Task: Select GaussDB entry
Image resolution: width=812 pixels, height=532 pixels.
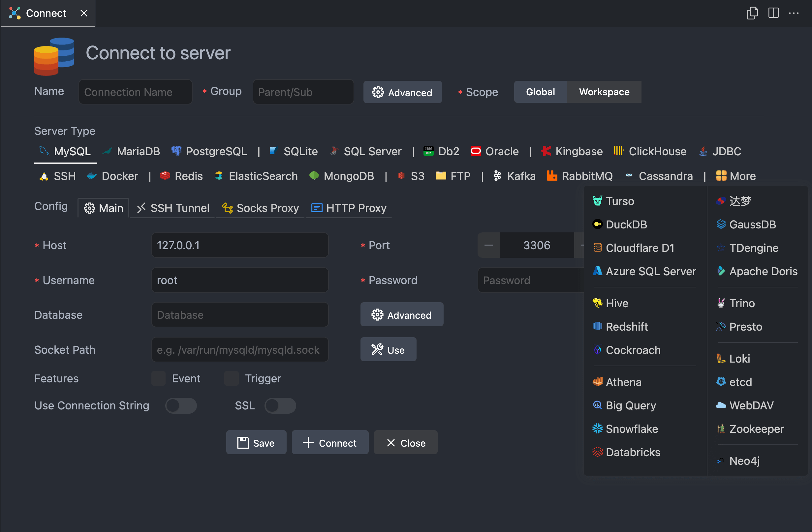Action: (x=746, y=224)
